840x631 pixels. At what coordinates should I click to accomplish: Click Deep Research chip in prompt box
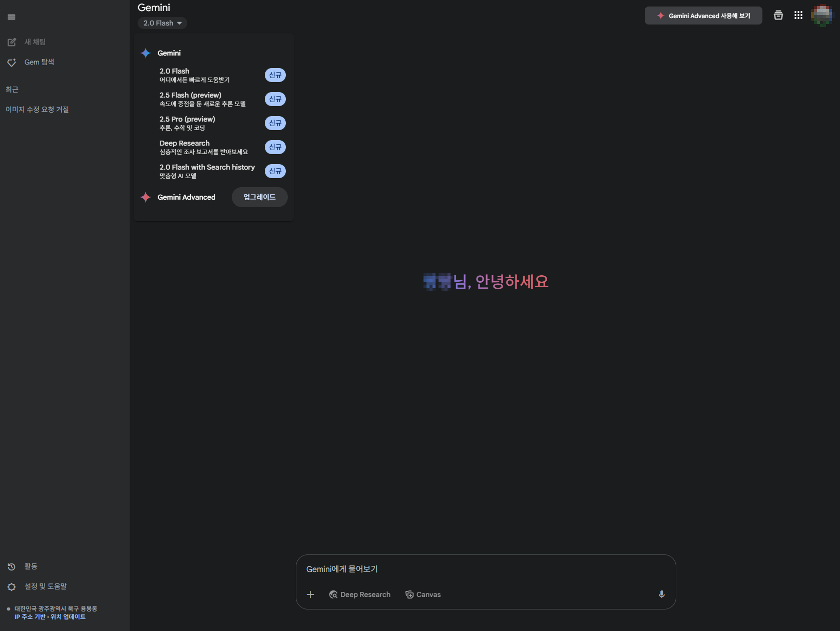pos(360,594)
